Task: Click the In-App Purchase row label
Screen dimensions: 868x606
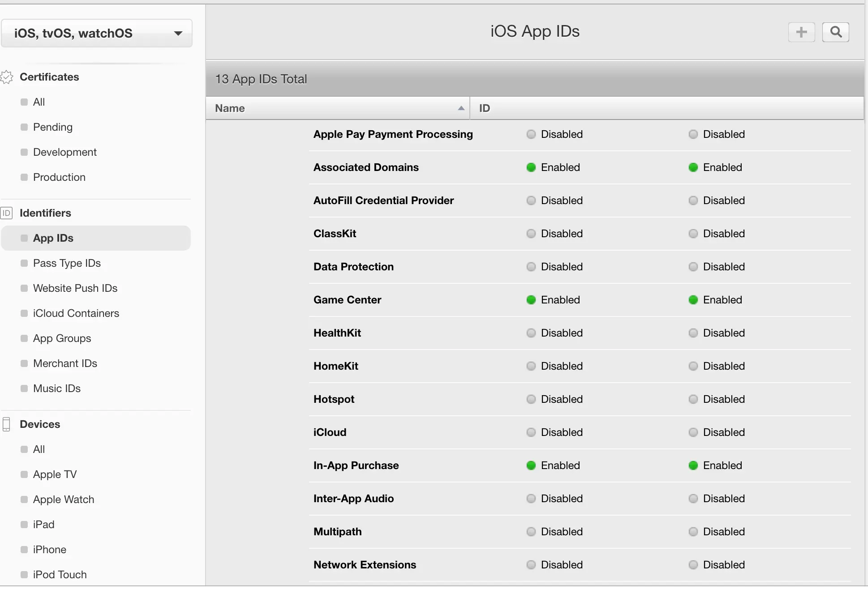Action: pos(356,465)
